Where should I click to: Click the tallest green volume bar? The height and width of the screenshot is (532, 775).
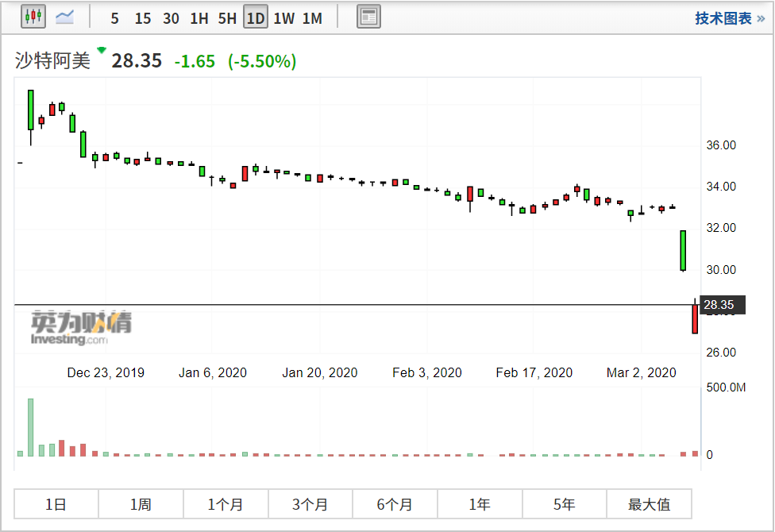coord(31,427)
